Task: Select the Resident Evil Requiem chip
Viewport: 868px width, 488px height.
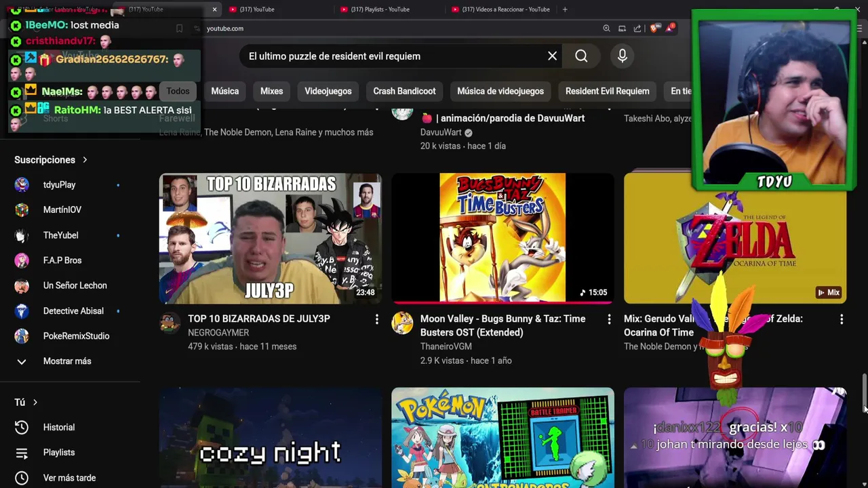Action: [607, 91]
